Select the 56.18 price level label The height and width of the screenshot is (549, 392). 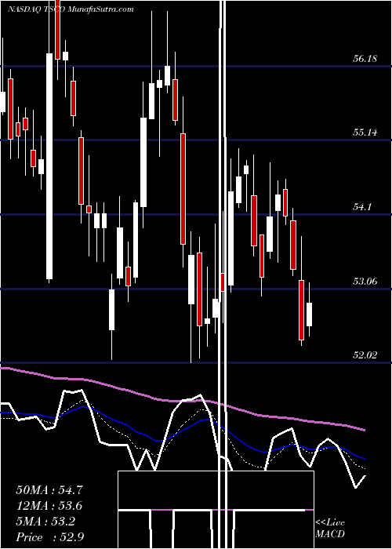point(365,59)
